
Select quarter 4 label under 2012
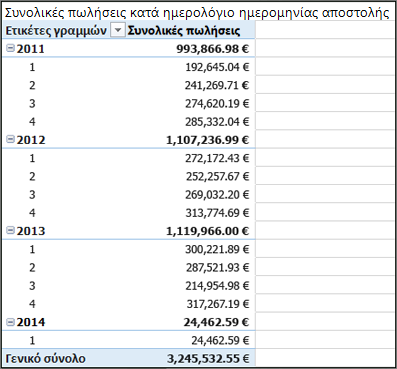32,213
